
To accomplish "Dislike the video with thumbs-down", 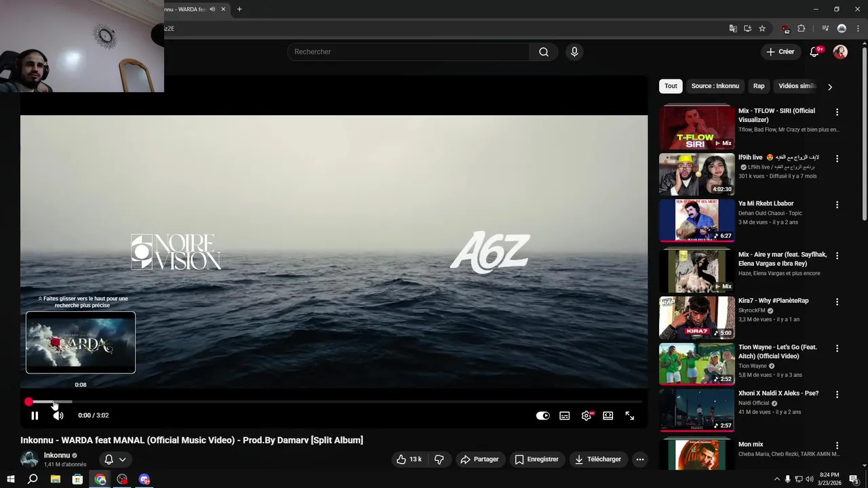I will point(439,459).
